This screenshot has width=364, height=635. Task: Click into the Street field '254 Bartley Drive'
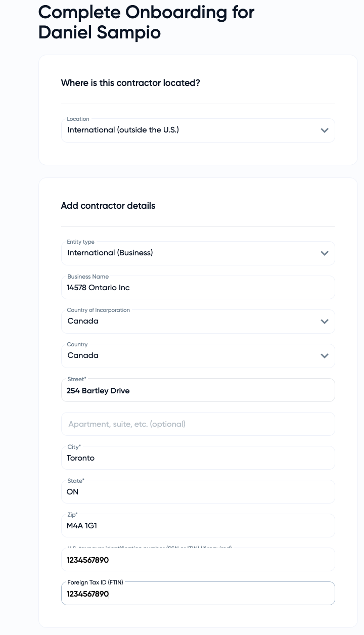197,391
